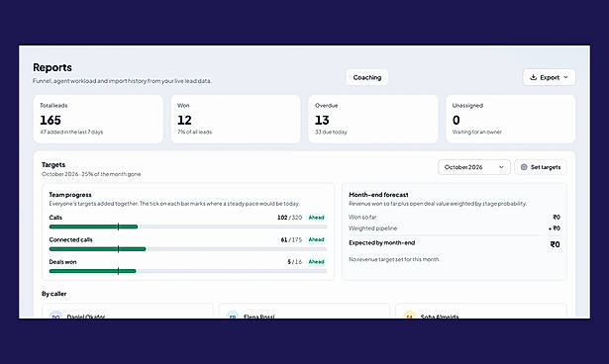Click the gear icon in Set targets
This screenshot has height=364, width=609.
(x=524, y=167)
